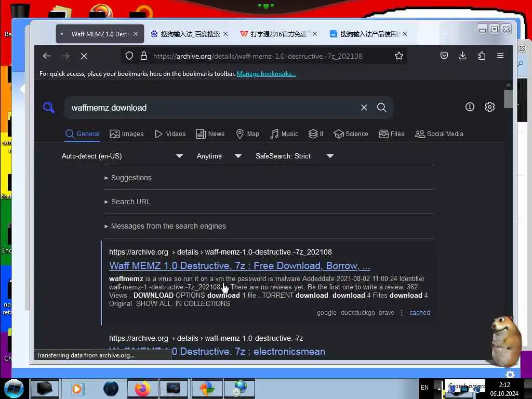The width and height of the screenshot is (532, 399).
Task: Open the Pocket save icon in toolbar
Action: pyautogui.click(x=444, y=56)
